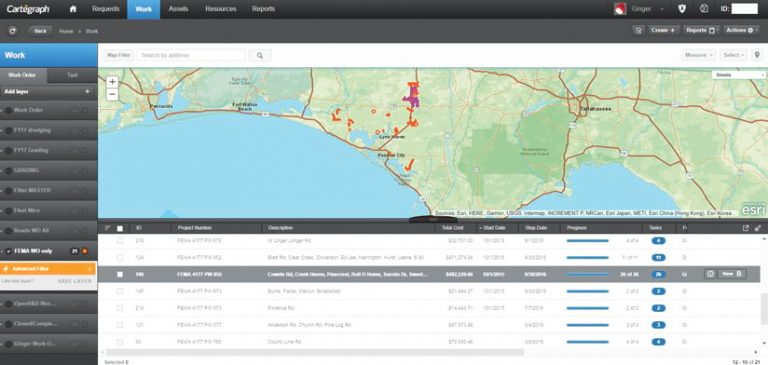Click the magnifier search button

click(260, 55)
